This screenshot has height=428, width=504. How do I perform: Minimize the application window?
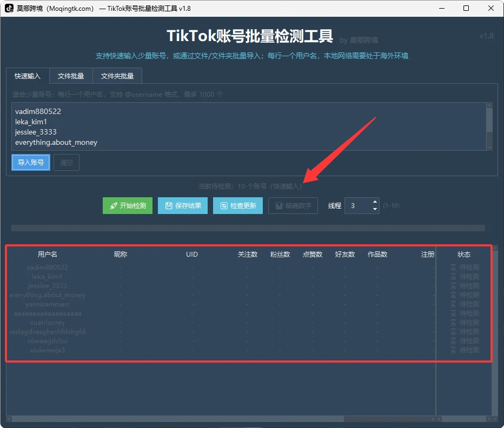[x=442, y=8]
